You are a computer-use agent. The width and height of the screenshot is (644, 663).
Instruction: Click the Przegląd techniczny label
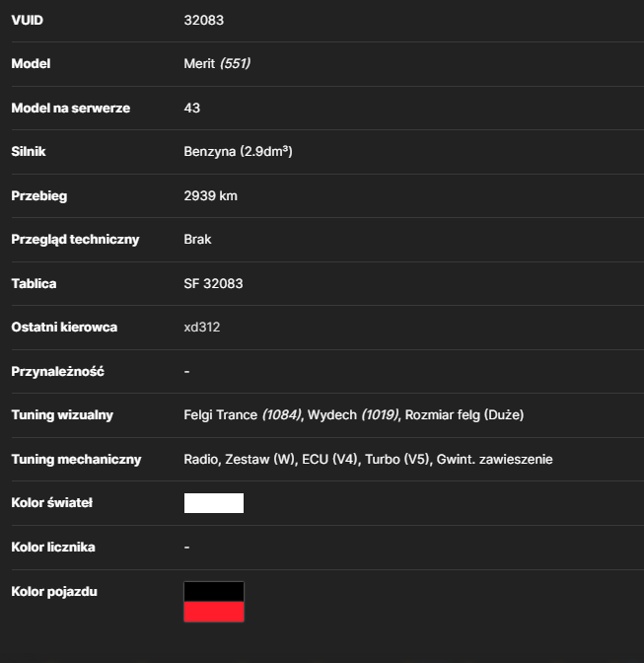point(75,240)
